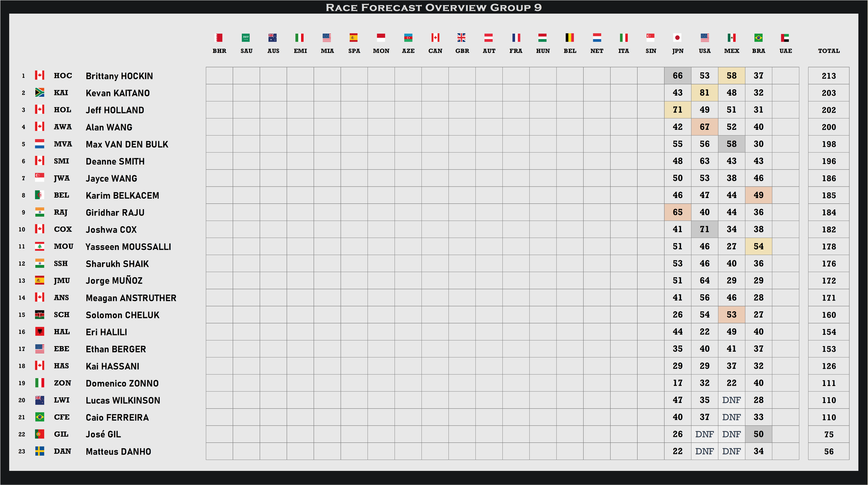Viewport: 868px width, 485px height.
Task: Click the Japan flag above JPN
Action: 677,38
